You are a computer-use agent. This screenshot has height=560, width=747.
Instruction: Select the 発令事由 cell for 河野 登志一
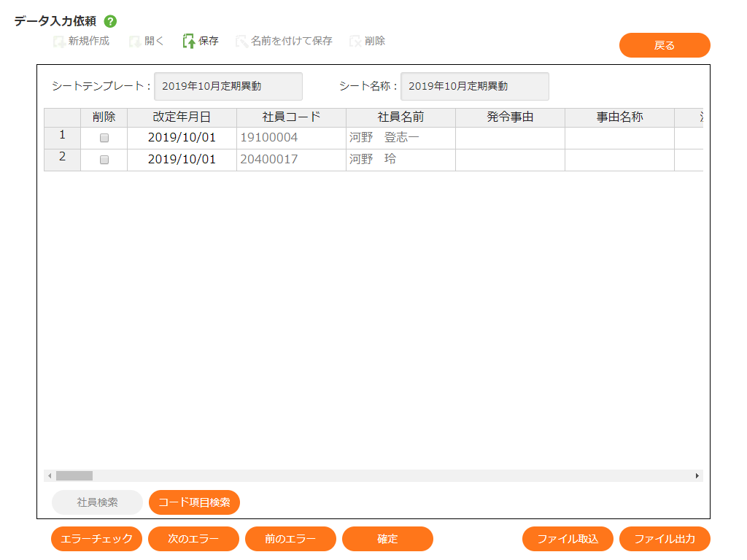click(510, 138)
